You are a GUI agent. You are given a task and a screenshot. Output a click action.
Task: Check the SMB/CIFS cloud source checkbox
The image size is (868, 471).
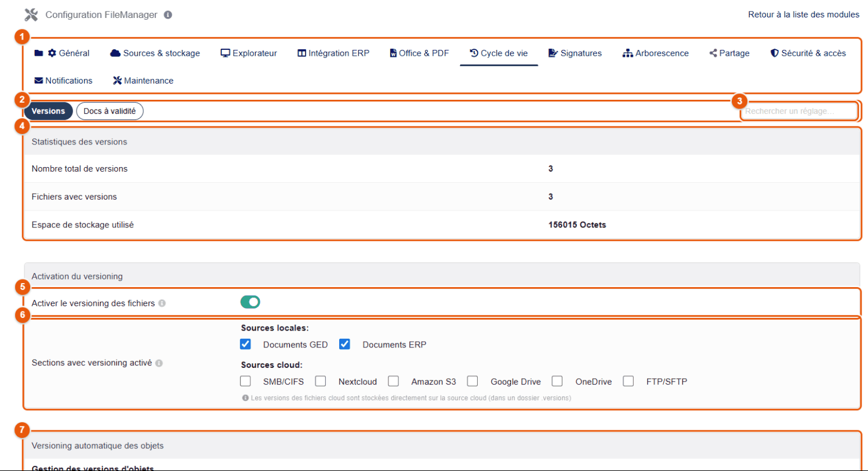tap(245, 381)
